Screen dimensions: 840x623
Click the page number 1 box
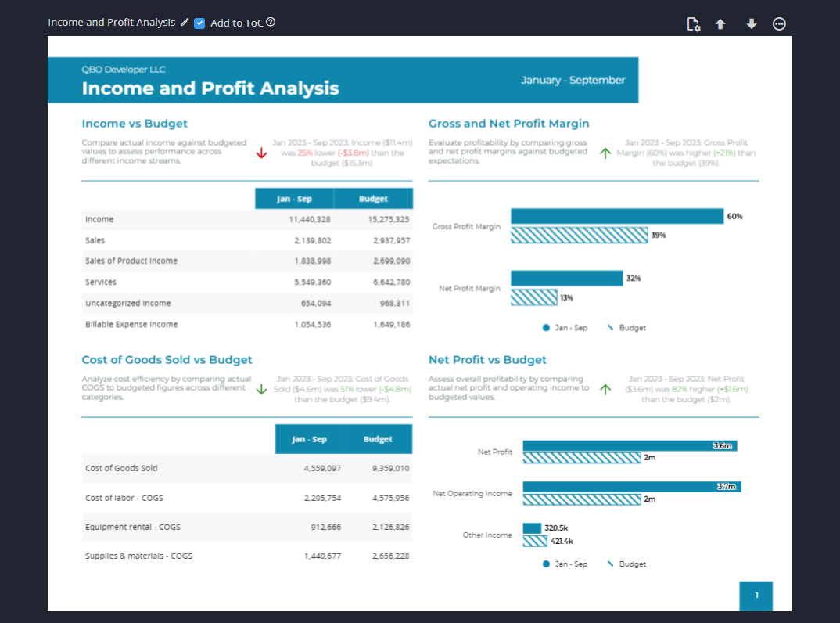756,596
